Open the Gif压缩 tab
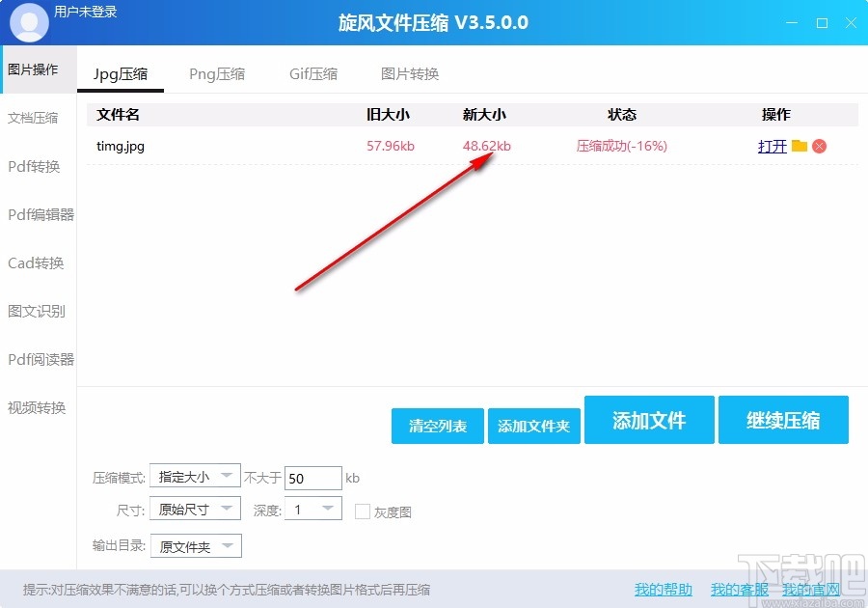 point(313,72)
